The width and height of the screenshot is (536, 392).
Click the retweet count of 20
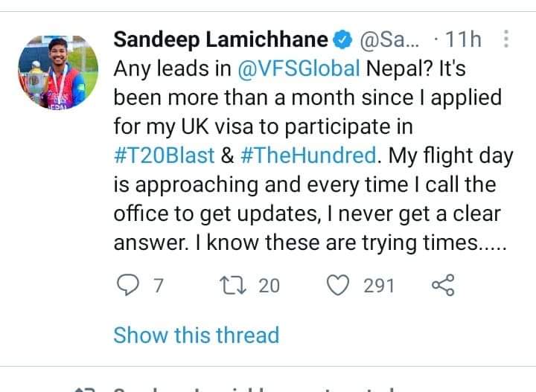click(269, 285)
